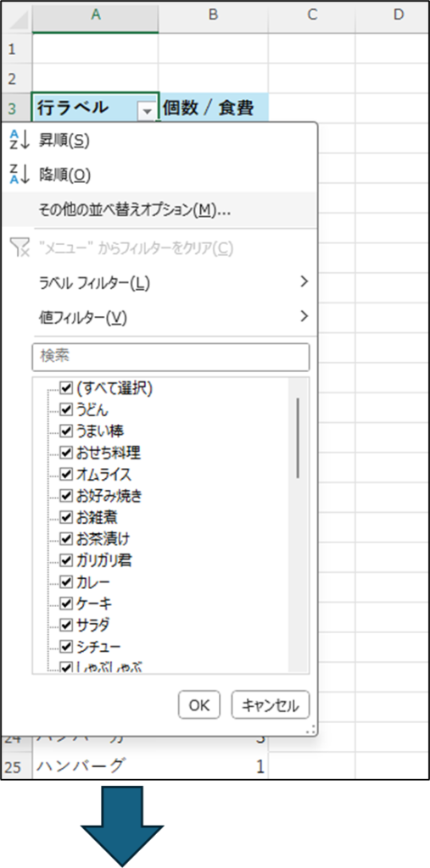Uncheck the (すべて選択) checkbox
The height and width of the screenshot is (868, 430).
(66, 388)
